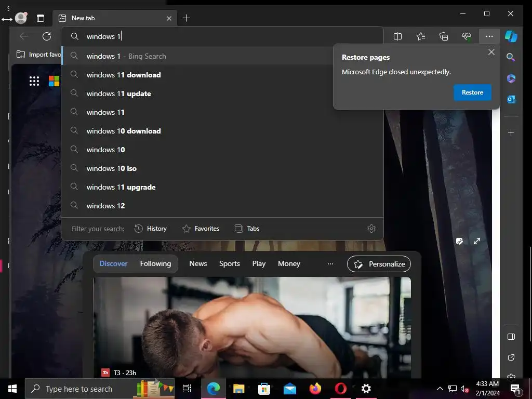The width and height of the screenshot is (532, 399).
Task: Switch to the Following feed tab
Action: [x=156, y=263]
